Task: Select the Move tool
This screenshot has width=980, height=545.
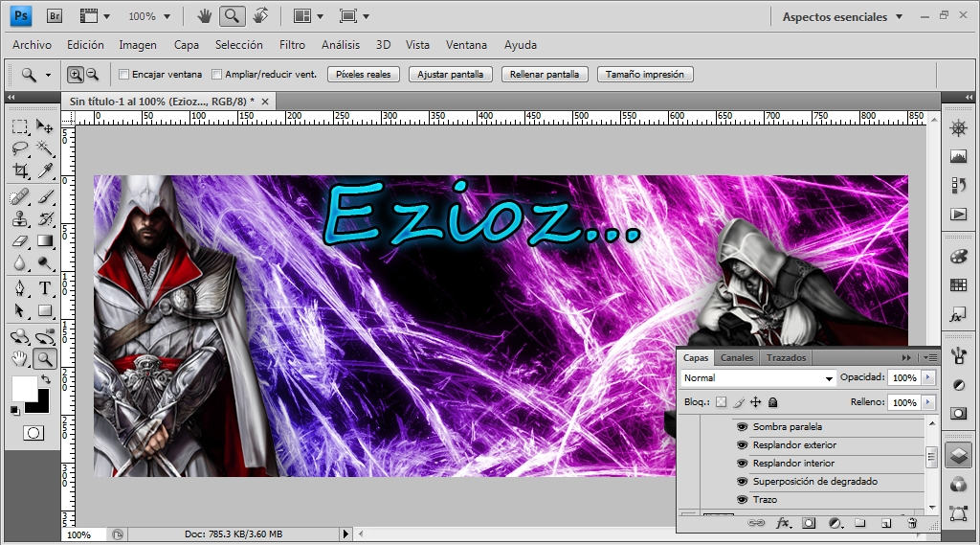Action: click(44, 127)
